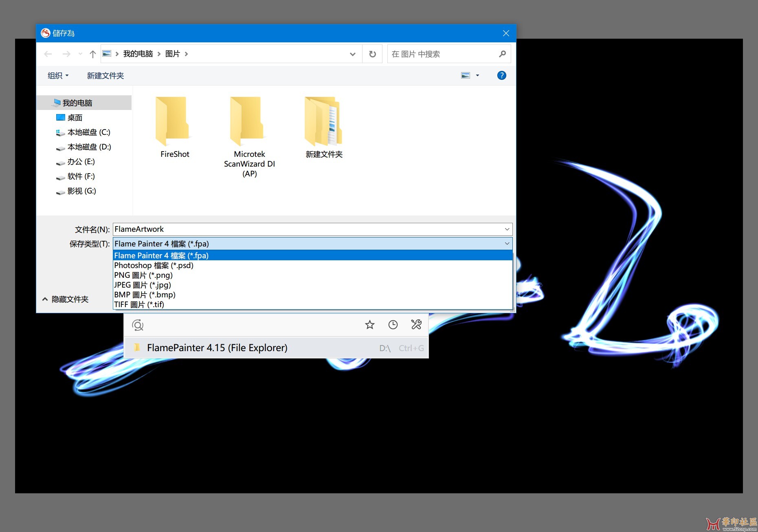Image resolution: width=758 pixels, height=532 pixels.
Task: Open recent locations chevron beside forward arrow
Action: pos(80,54)
